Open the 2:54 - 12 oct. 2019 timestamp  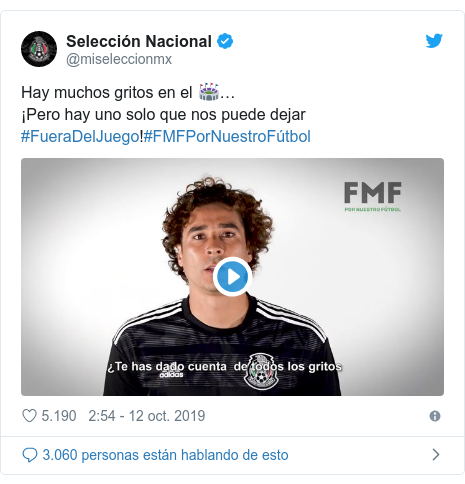click(x=147, y=416)
